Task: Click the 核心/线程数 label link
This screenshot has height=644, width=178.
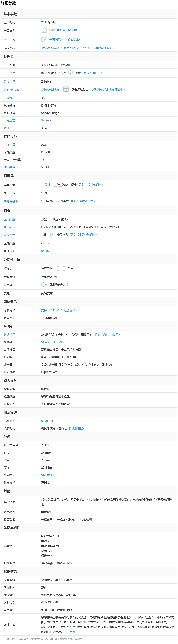Action: pyautogui.click(x=12, y=90)
